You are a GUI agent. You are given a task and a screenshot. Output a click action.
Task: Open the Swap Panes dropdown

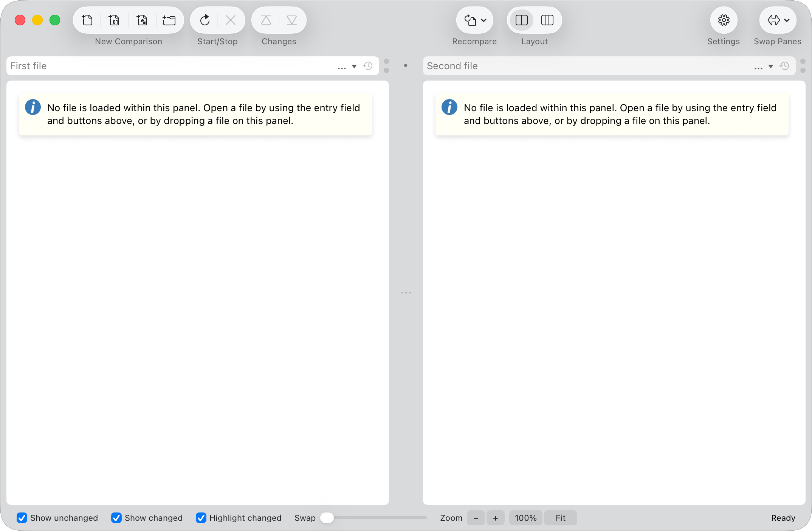[778, 20]
